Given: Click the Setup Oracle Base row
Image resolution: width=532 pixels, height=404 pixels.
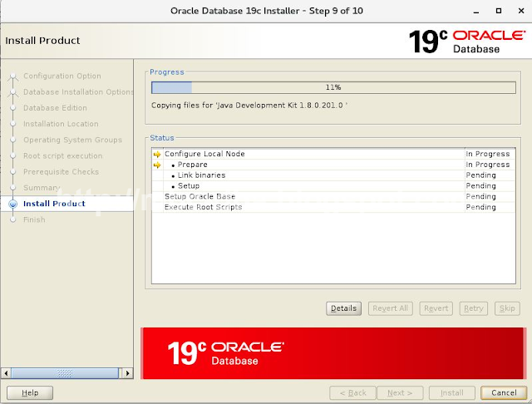Looking at the screenshot, I should (x=333, y=196).
